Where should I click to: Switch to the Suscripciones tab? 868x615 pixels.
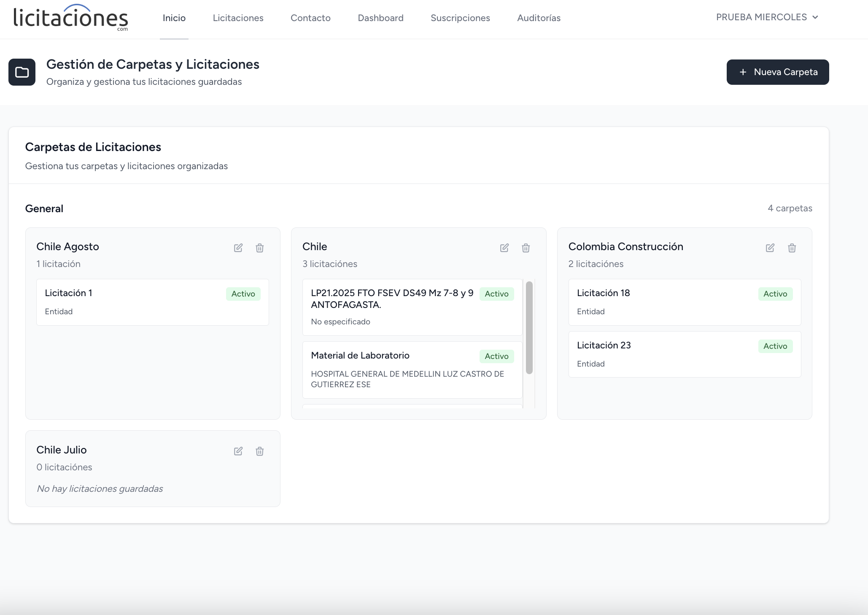tap(460, 18)
